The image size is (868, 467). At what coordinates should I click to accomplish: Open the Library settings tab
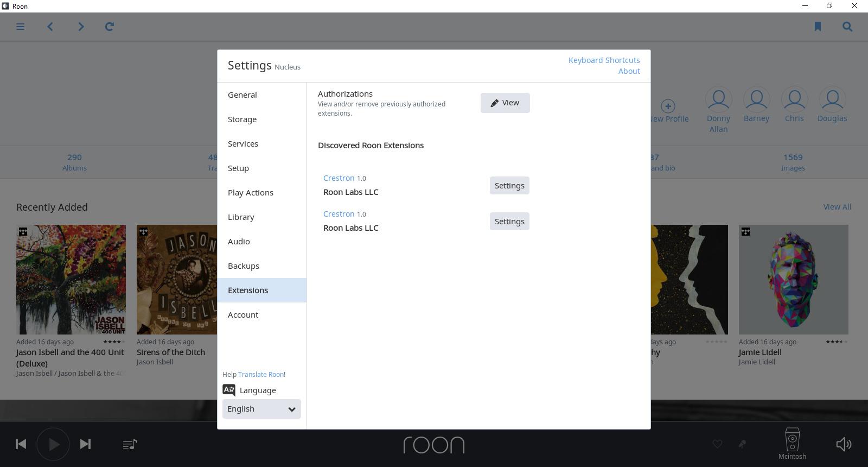click(x=262, y=217)
